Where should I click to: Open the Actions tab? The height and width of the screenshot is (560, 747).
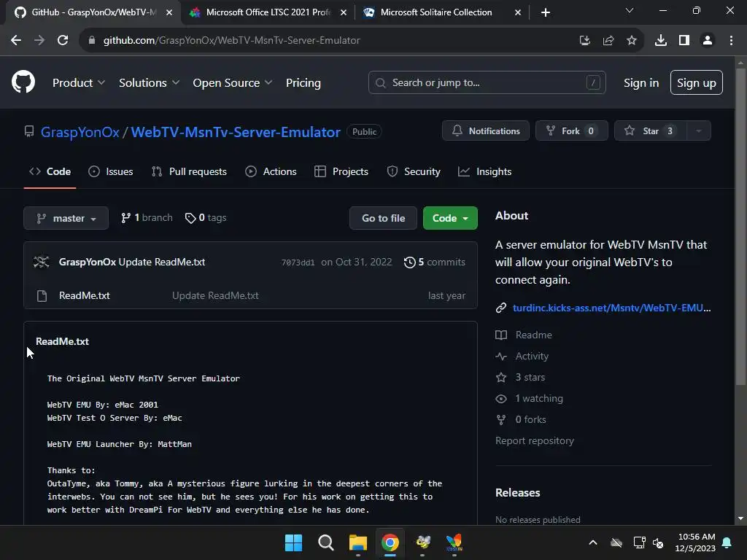271,171
